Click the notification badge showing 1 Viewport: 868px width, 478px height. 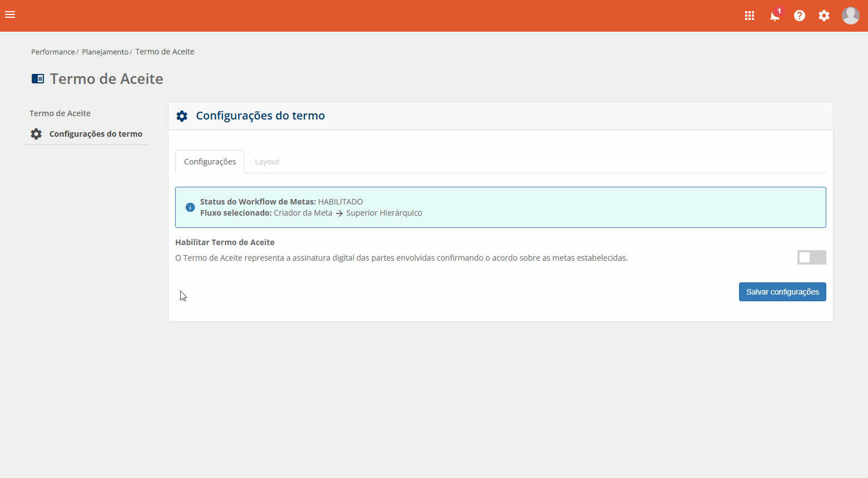click(x=779, y=10)
